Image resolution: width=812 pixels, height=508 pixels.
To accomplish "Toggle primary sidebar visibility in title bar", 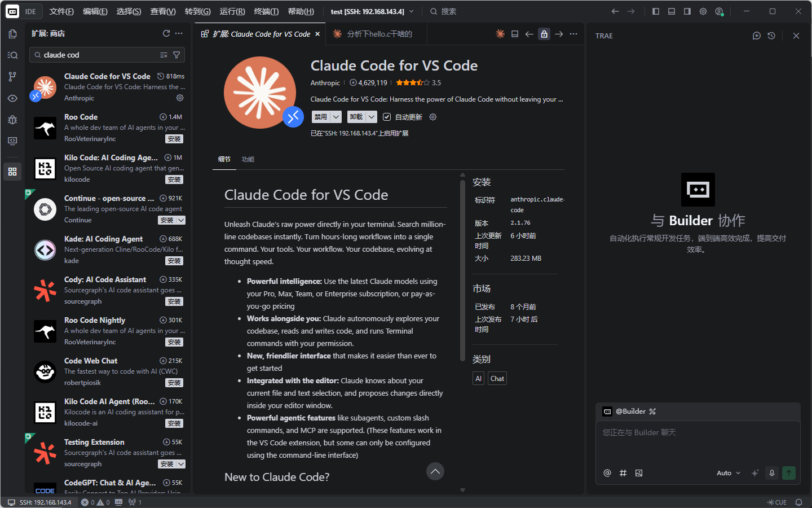I will pyautogui.click(x=656, y=11).
